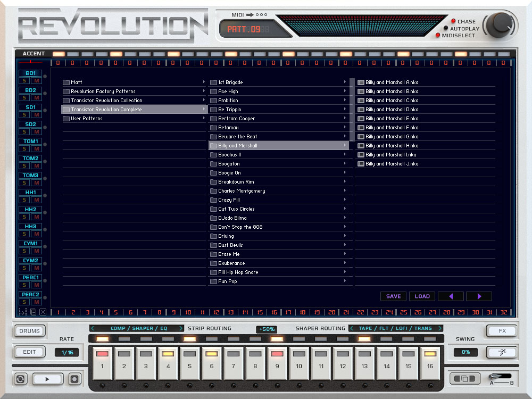Click the running man swing icon

pyautogui.click(x=502, y=352)
